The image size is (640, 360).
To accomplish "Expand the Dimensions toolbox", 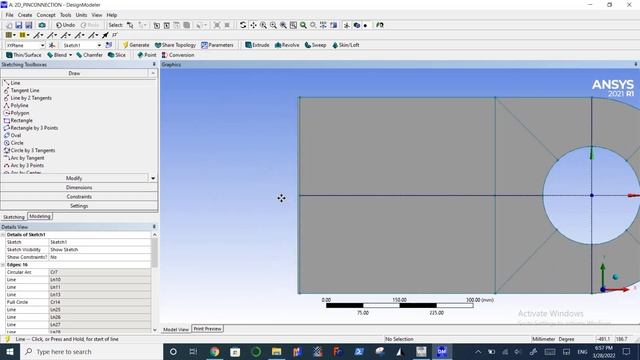I will coord(79,187).
